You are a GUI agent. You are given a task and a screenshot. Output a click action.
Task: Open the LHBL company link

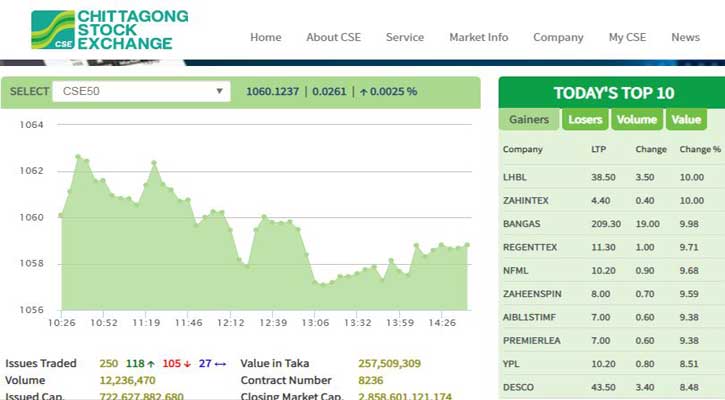515,178
